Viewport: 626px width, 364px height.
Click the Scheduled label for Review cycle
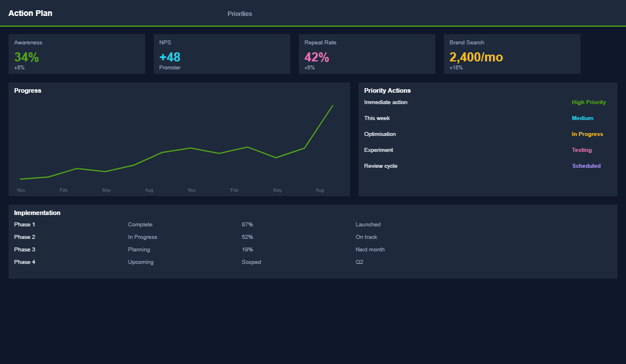tap(586, 166)
